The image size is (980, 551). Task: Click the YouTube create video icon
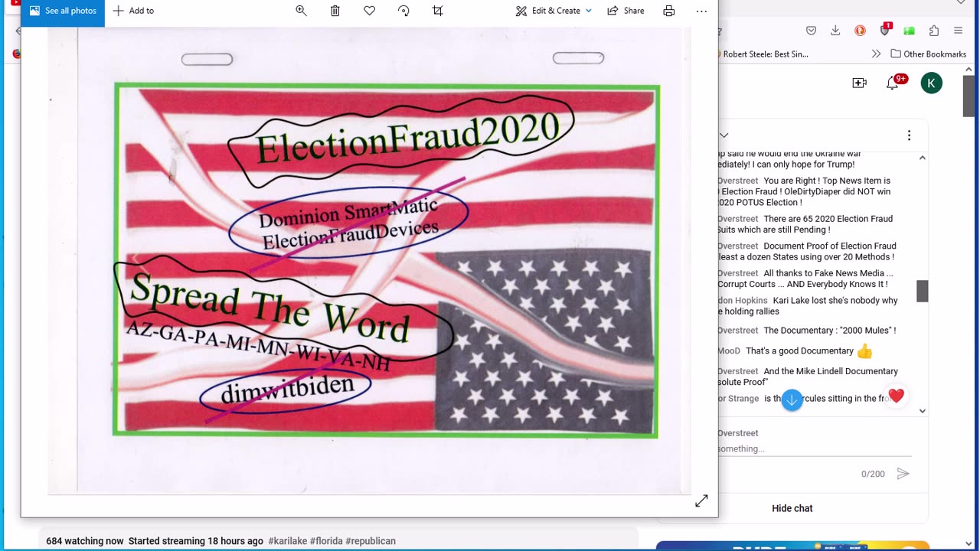point(859,83)
